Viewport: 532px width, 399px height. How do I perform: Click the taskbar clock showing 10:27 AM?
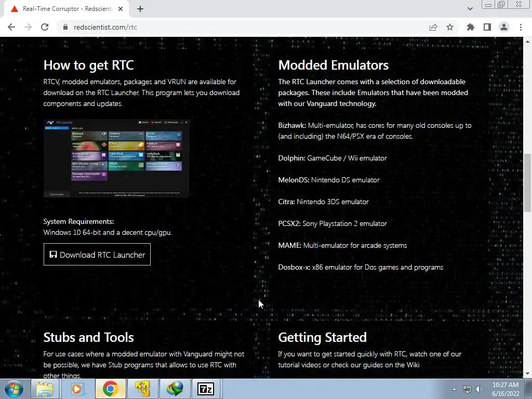pyautogui.click(x=506, y=389)
